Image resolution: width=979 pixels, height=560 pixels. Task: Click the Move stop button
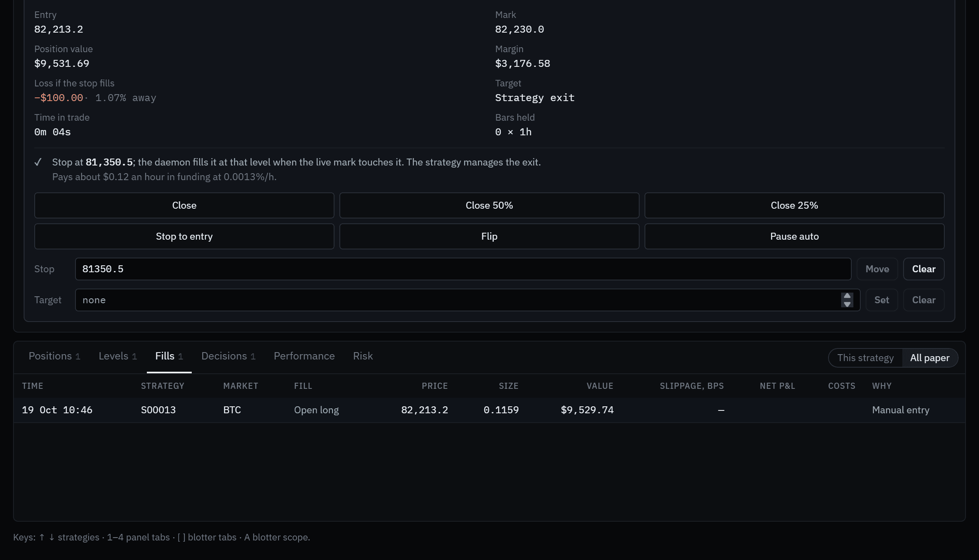point(877,269)
